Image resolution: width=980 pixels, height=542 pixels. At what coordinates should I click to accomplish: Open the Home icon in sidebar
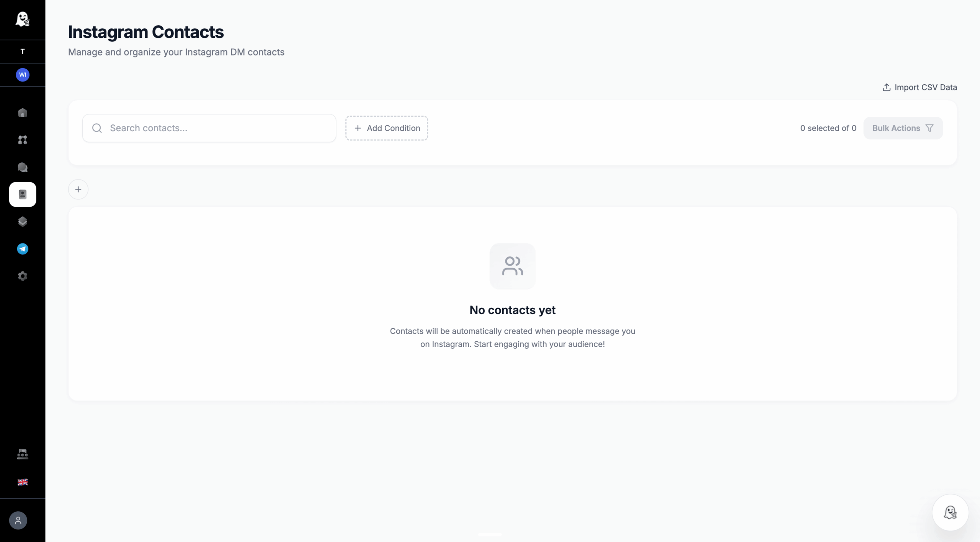tap(23, 113)
